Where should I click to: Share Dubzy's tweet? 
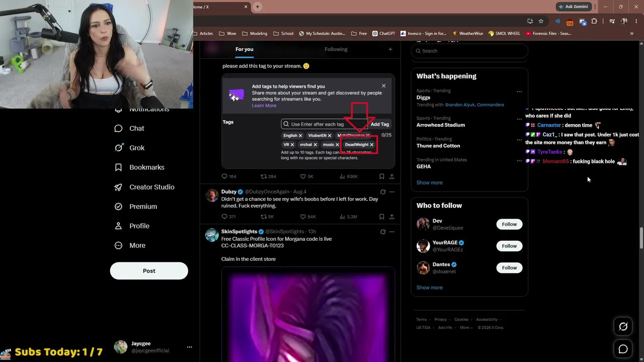392,217
